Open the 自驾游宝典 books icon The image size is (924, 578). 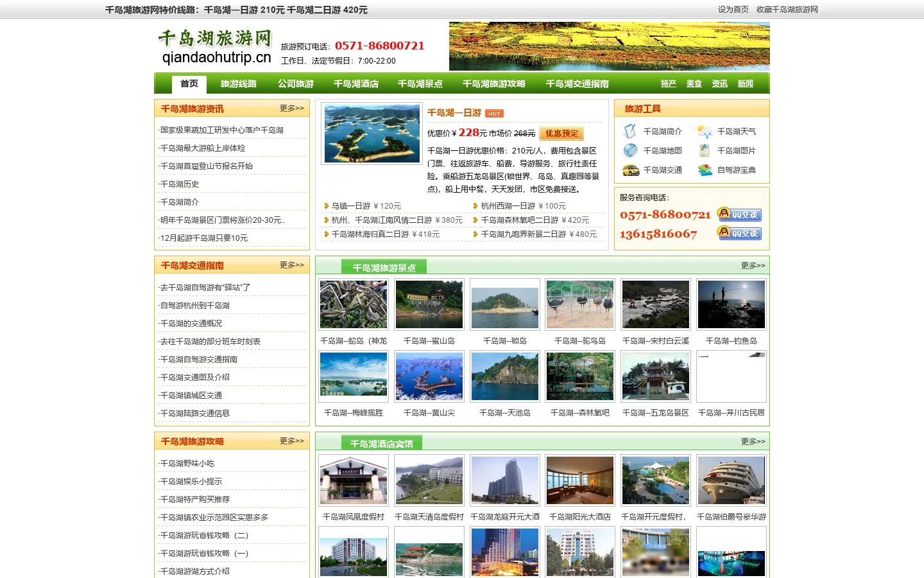click(705, 170)
